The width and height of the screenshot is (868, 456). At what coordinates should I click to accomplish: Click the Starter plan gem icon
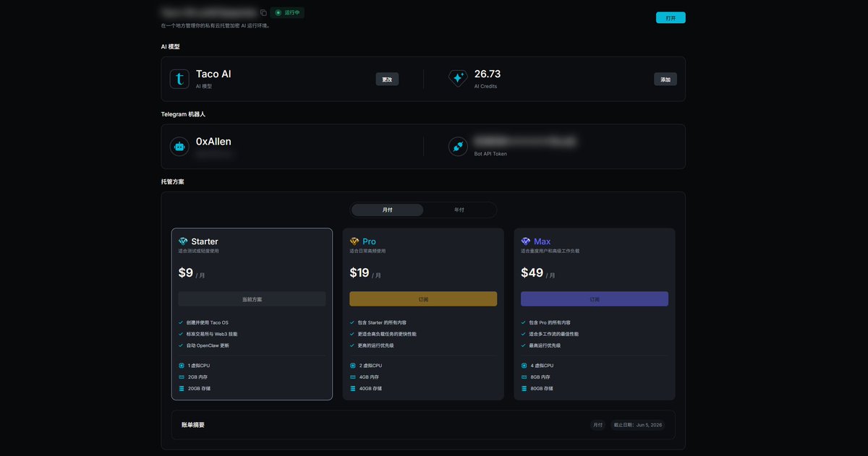(183, 241)
